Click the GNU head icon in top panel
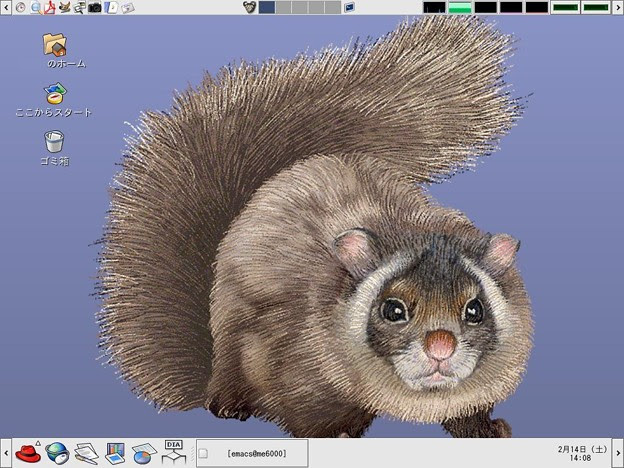Viewport: 624px width, 468px height. (250, 7)
